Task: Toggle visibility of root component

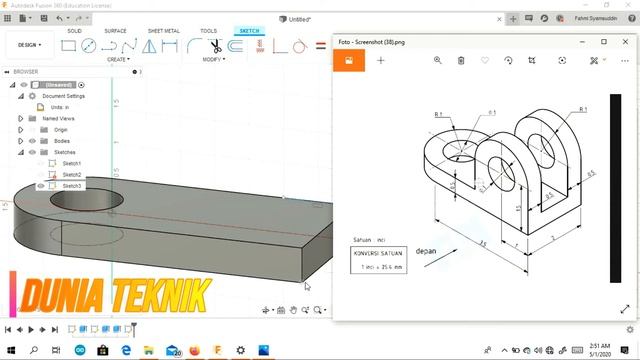Action: click(x=24, y=85)
